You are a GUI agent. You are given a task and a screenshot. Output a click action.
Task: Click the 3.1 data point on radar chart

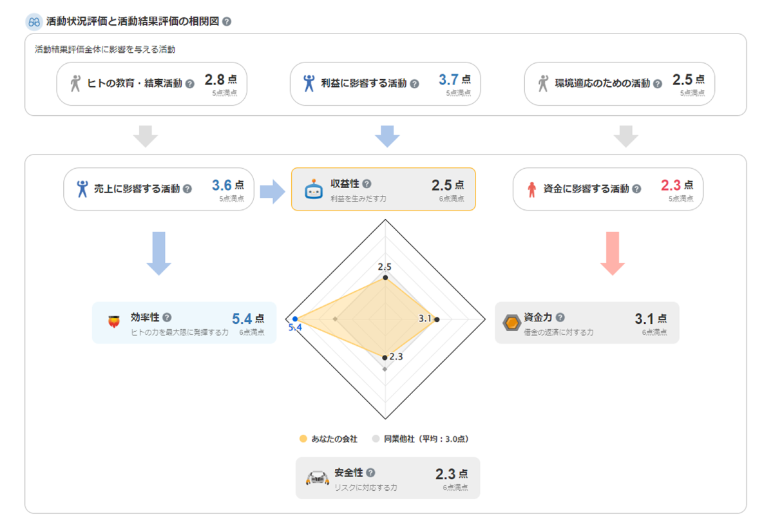coord(437,319)
